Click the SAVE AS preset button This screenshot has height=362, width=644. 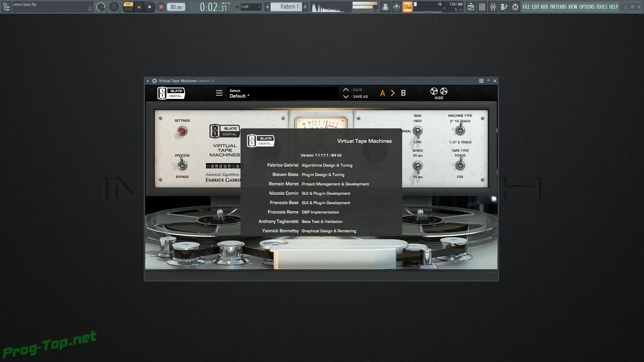360,97
